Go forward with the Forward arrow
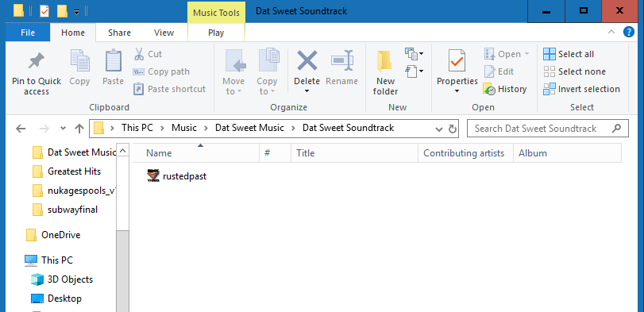Image resolution: width=644 pixels, height=312 pixels. [x=44, y=129]
